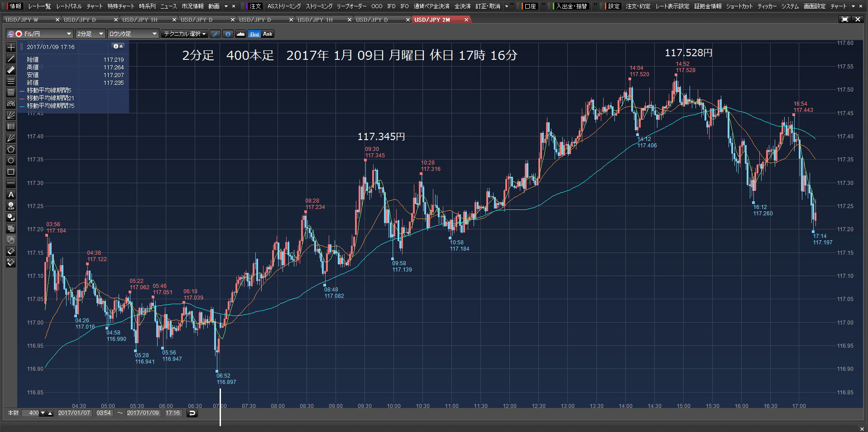
Task: Expand the first top menu group overflow arrow
Action: [x=226, y=6]
